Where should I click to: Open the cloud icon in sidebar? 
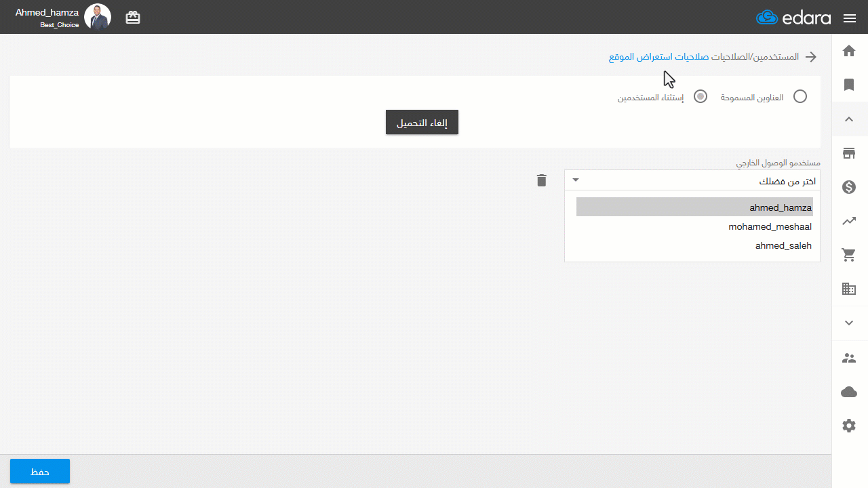tap(849, 392)
